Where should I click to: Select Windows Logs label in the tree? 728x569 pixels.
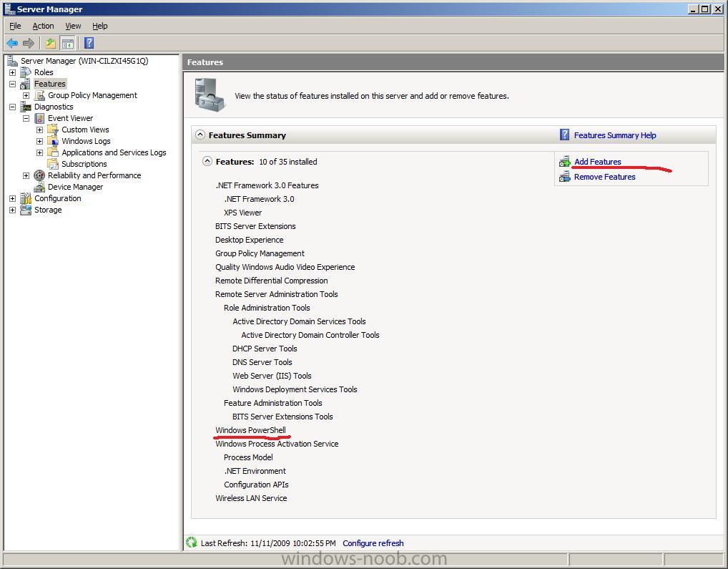pyautogui.click(x=86, y=141)
